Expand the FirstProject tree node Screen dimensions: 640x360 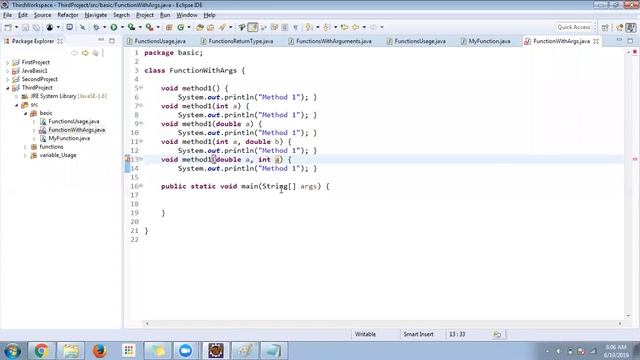(7, 62)
